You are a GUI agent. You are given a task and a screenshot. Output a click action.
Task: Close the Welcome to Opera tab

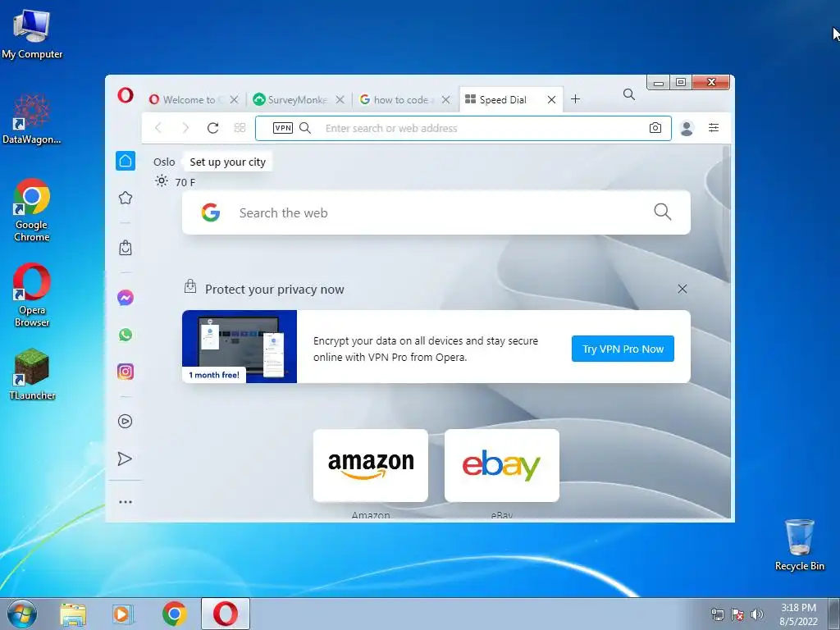click(234, 99)
